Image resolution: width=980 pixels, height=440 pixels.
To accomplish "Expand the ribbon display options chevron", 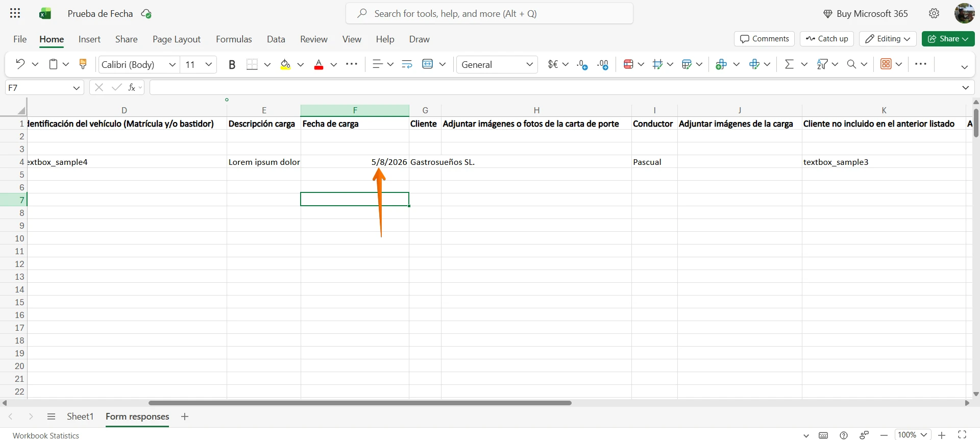I will tap(964, 67).
